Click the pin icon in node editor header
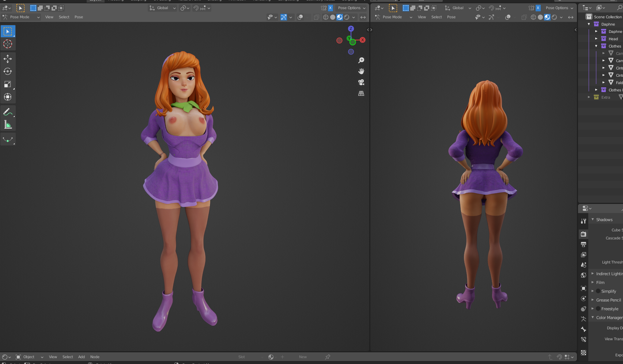 click(328, 357)
